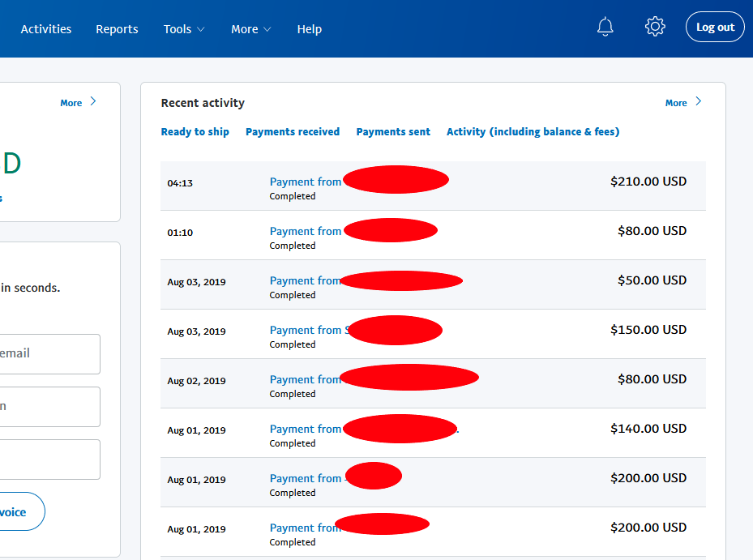Click the $50.00 USD amount
753x560 pixels.
652,280
